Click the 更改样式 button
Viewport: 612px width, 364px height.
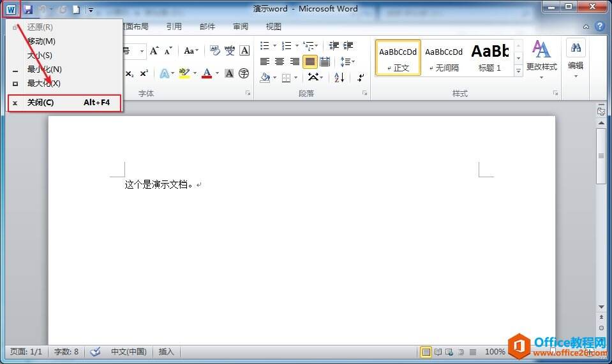point(541,57)
